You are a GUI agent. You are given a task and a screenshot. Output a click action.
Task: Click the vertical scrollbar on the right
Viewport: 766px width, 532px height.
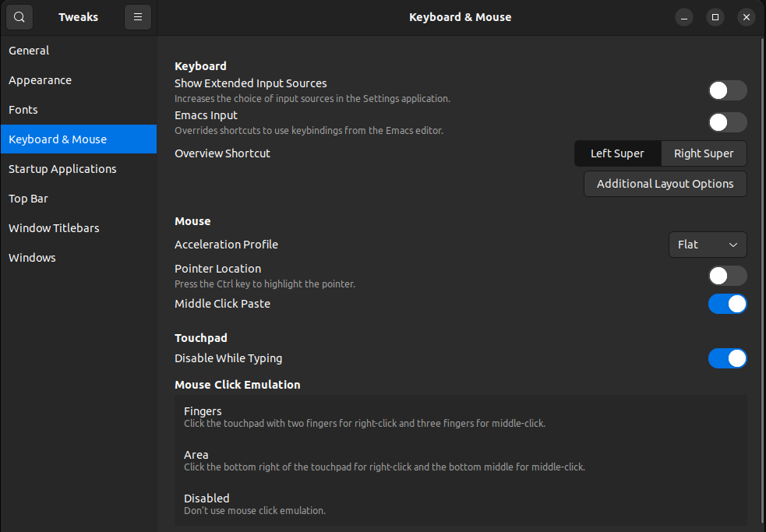tap(762, 234)
